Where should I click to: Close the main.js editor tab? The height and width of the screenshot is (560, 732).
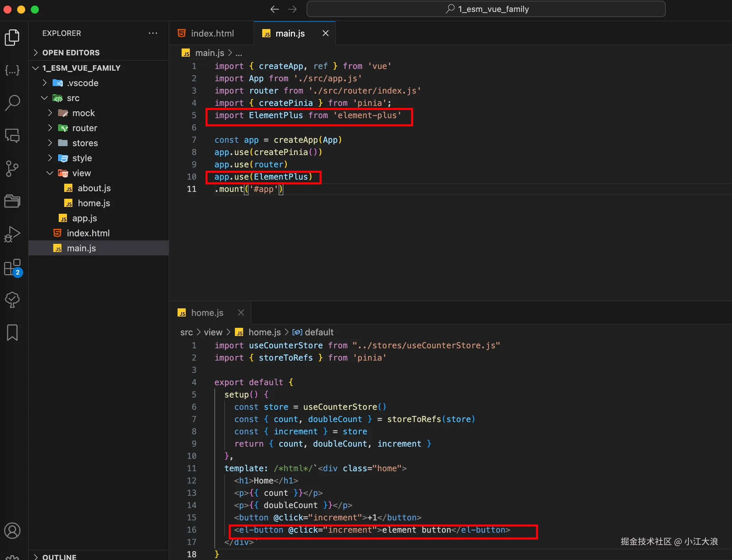click(325, 33)
